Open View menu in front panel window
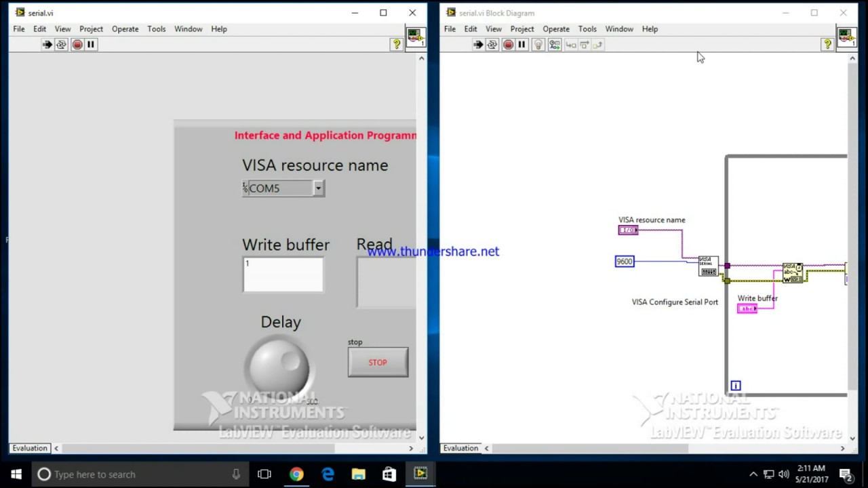The height and width of the screenshot is (488, 868). tap(62, 29)
